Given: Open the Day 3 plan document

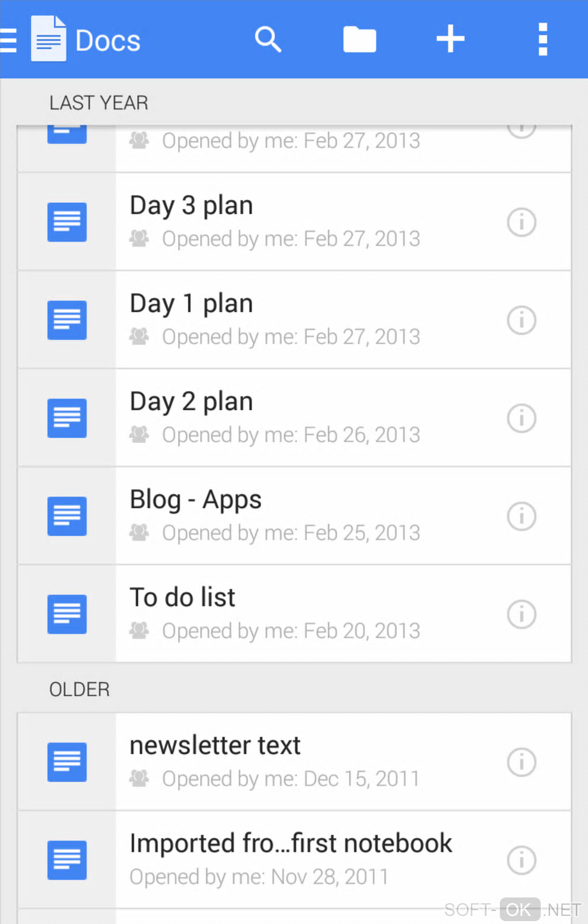Looking at the screenshot, I should click(x=191, y=206).
